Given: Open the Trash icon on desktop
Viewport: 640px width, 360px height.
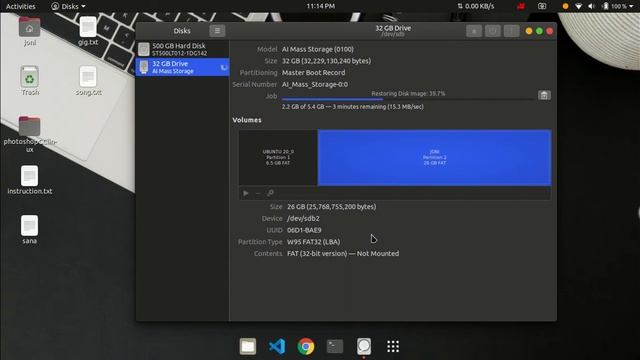Looking at the screenshot, I should (x=30, y=81).
